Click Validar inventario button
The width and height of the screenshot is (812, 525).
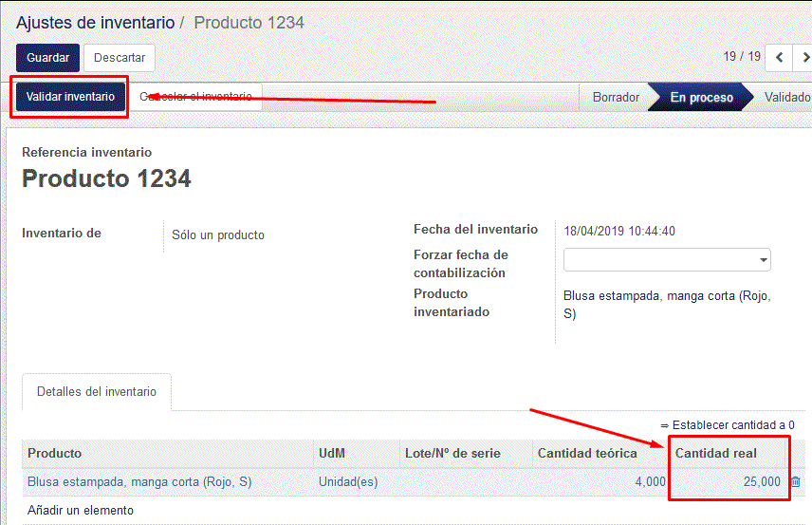coord(70,97)
